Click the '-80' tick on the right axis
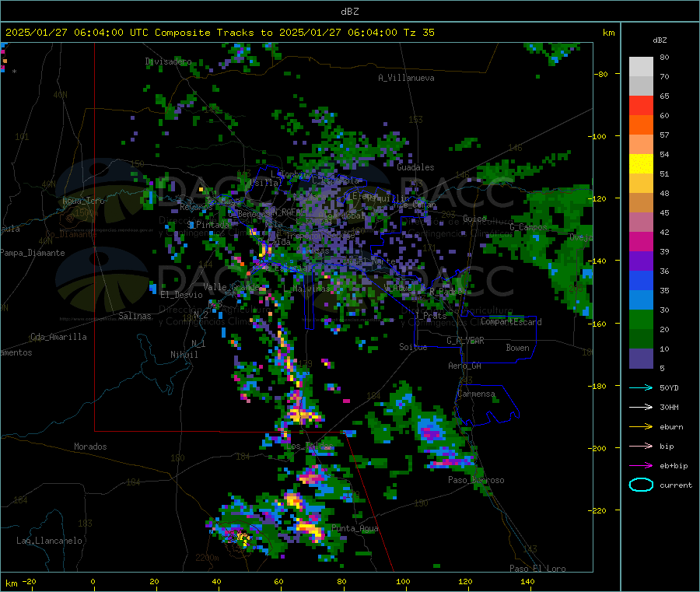Image resolution: width=700 pixels, height=592 pixels. [x=600, y=74]
